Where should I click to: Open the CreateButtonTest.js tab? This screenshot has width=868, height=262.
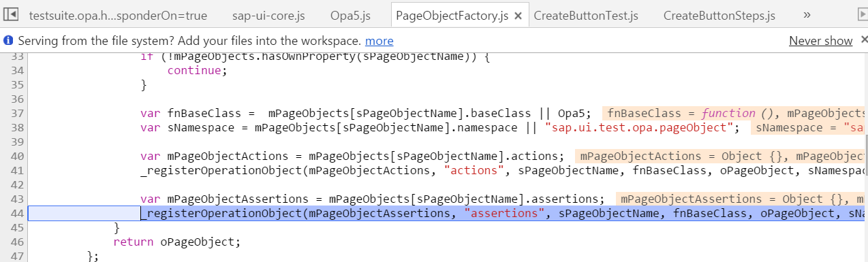tap(586, 15)
